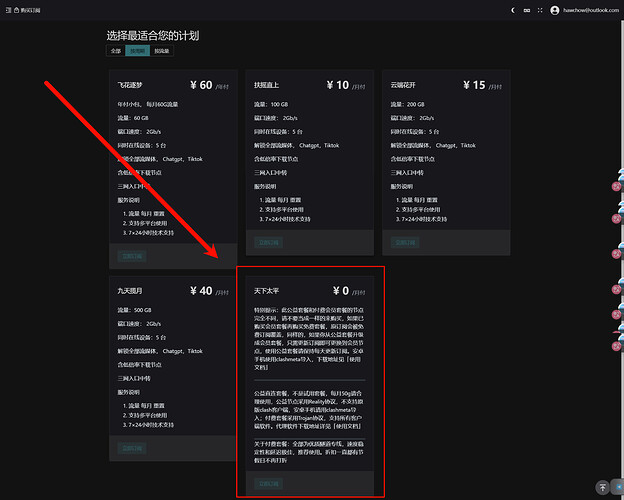Click the 天下太平 plan title

click(266, 291)
